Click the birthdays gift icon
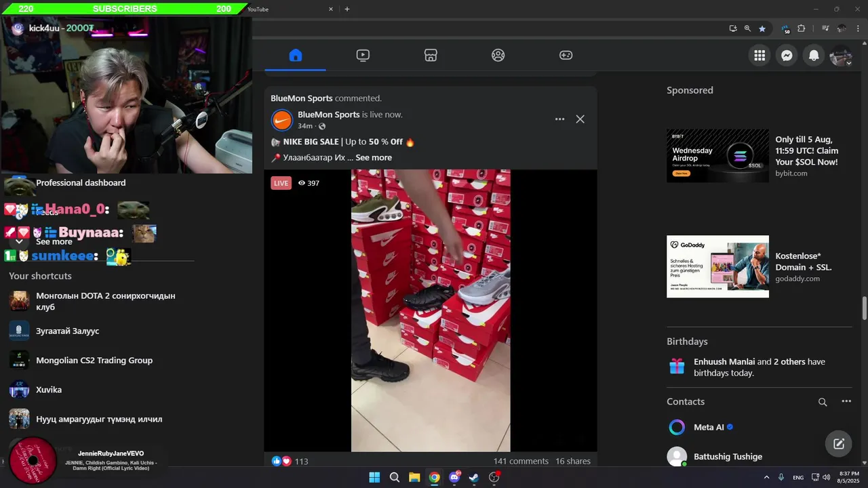868x488 pixels. pyautogui.click(x=677, y=367)
